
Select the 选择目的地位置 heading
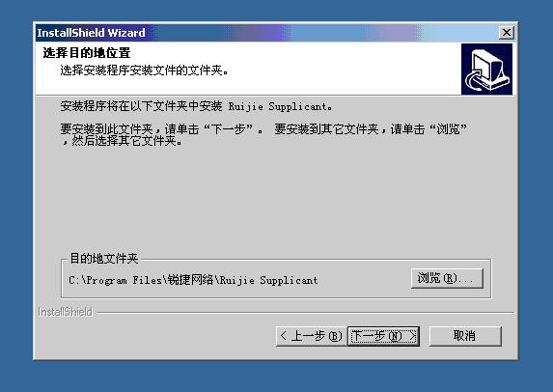click(x=87, y=53)
